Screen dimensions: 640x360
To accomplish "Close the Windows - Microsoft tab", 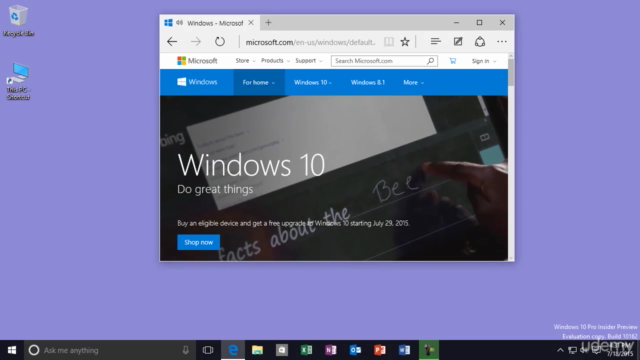I will (251, 23).
